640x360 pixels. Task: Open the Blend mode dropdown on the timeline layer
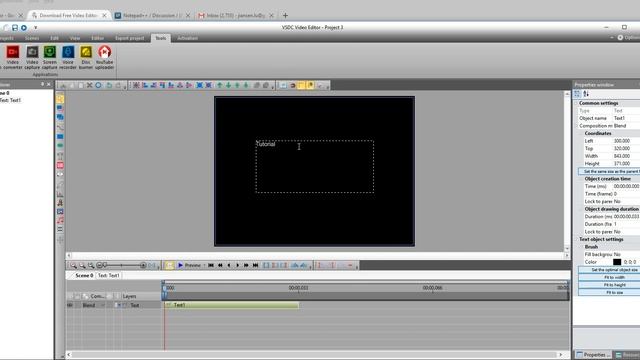(103, 305)
